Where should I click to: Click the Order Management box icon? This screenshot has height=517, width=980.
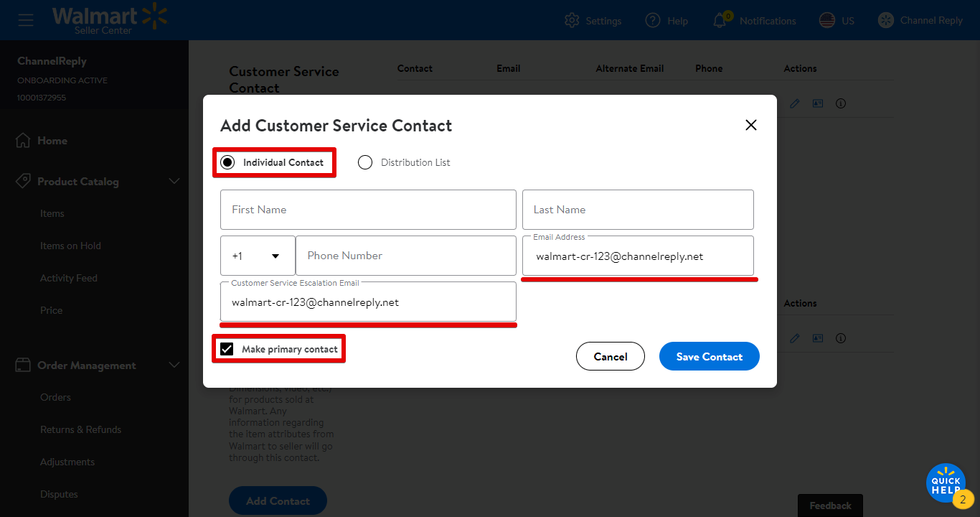tap(23, 365)
